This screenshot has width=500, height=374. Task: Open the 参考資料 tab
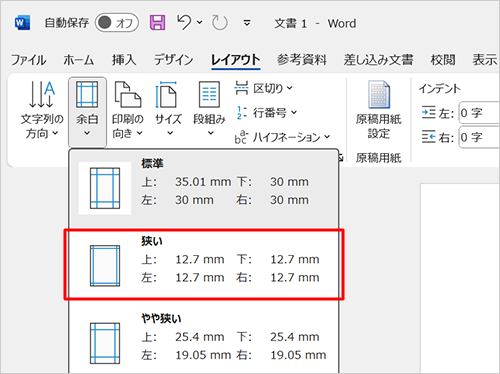(302, 60)
